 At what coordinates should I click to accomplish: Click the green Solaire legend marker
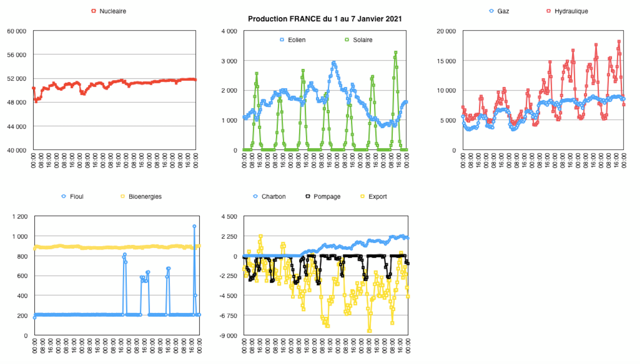(x=346, y=40)
